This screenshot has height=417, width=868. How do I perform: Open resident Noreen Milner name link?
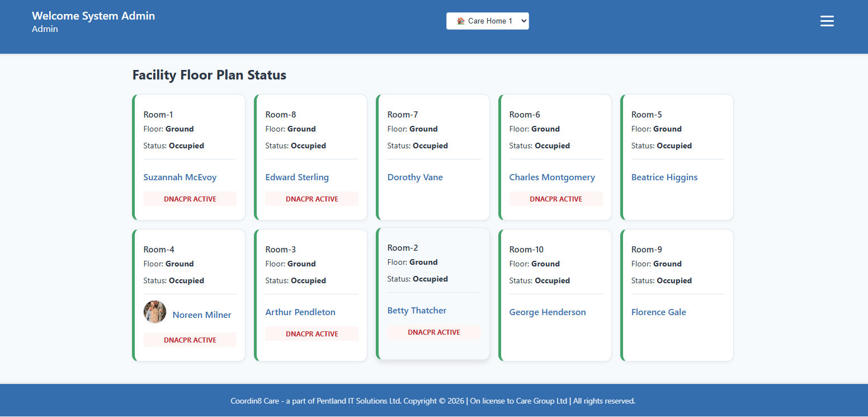pos(202,315)
